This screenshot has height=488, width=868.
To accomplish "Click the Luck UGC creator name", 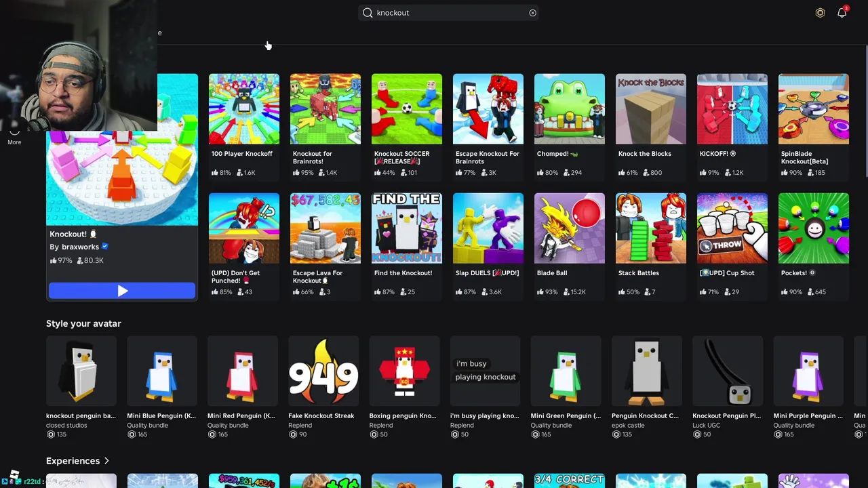I will click(x=707, y=426).
